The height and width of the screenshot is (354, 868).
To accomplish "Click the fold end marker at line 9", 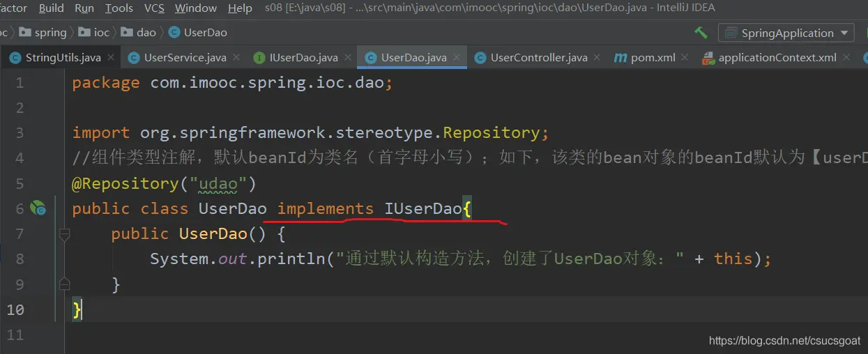I will pos(64,284).
